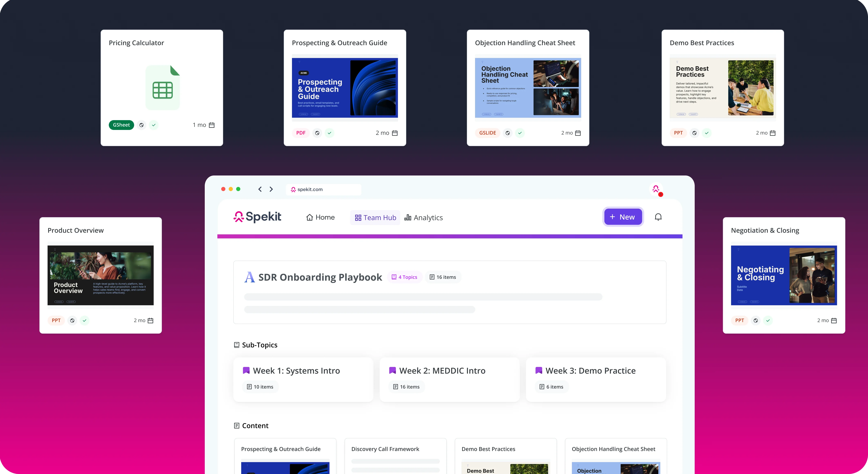Viewport: 868px width, 474px height.
Task: Click the globe icon on Objection Handling card
Action: tap(507, 133)
